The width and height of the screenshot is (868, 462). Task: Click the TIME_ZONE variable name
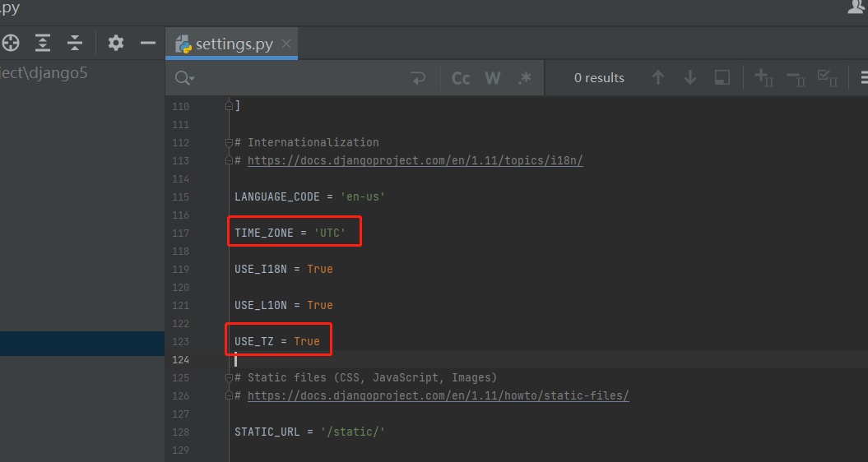264,233
